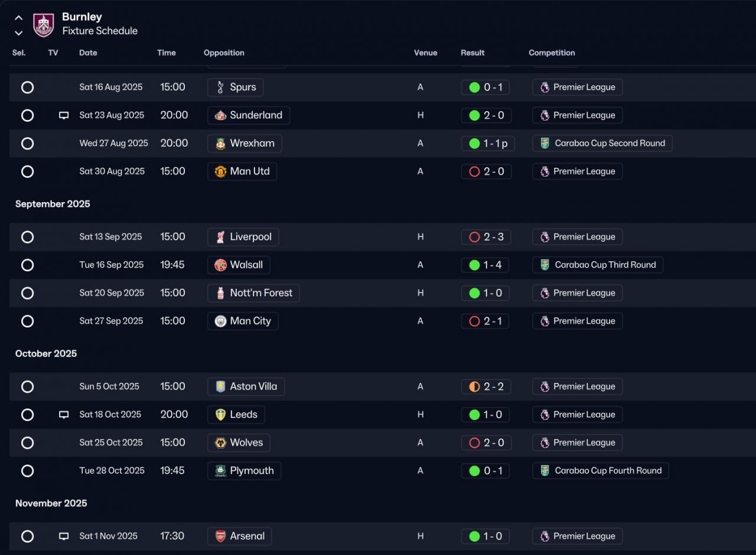Sort by the Opposition column header

(224, 53)
